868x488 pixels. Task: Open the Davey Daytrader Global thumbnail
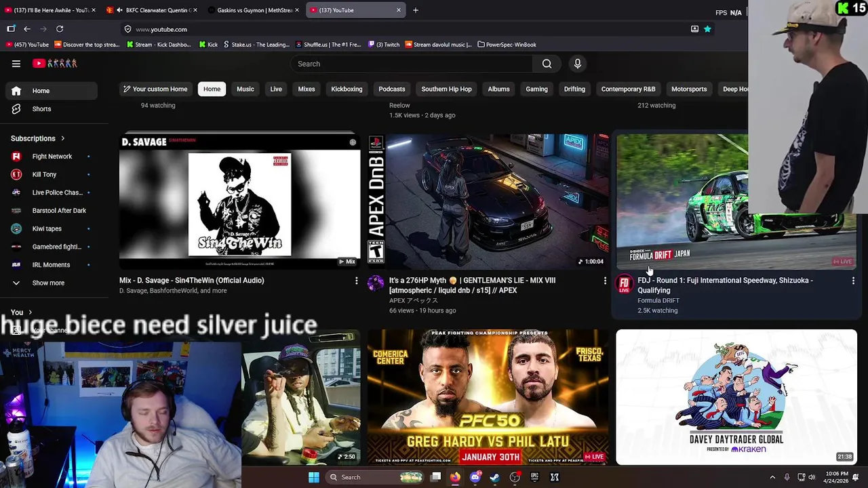click(736, 397)
